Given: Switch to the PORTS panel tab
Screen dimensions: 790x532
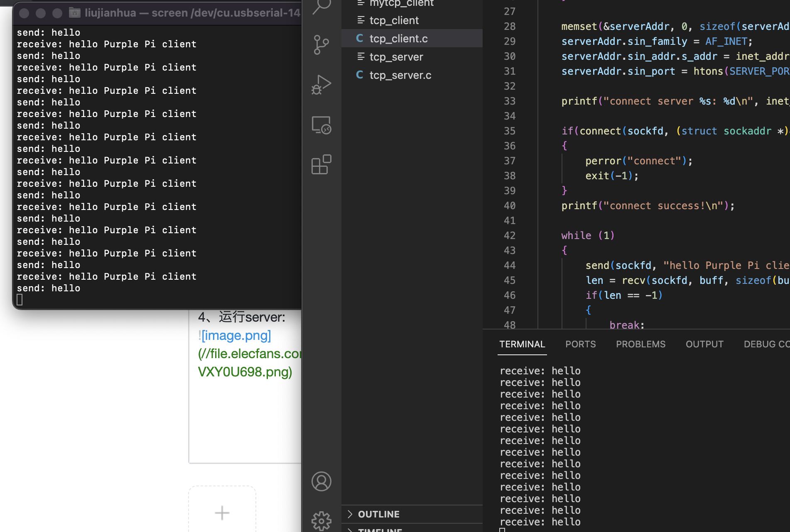Looking at the screenshot, I should (x=580, y=344).
